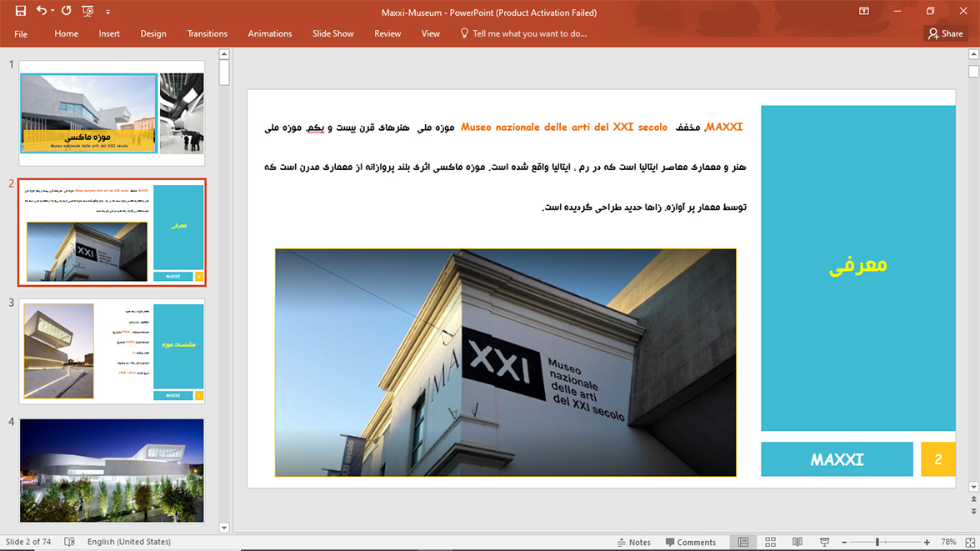Click the 'English (United States)' language indicator
Viewport: 980px width, 551px height.
click(128, 542)
